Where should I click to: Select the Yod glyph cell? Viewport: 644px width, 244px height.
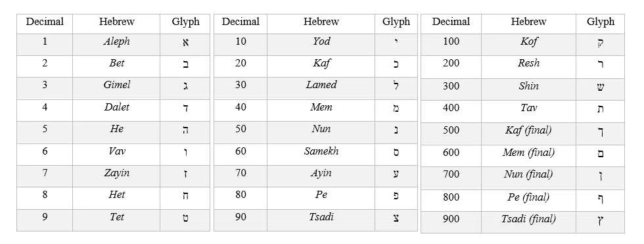coord(396,45)
